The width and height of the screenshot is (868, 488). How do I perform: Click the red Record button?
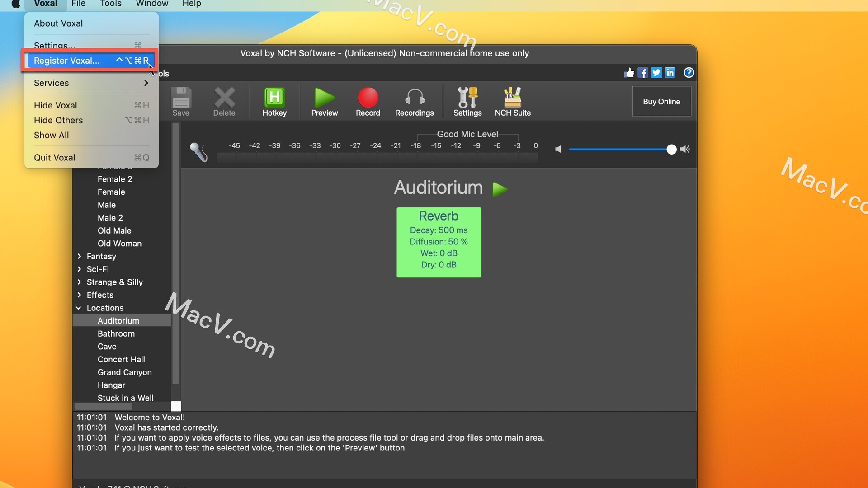pyautogui.click(x=368, y=102)
